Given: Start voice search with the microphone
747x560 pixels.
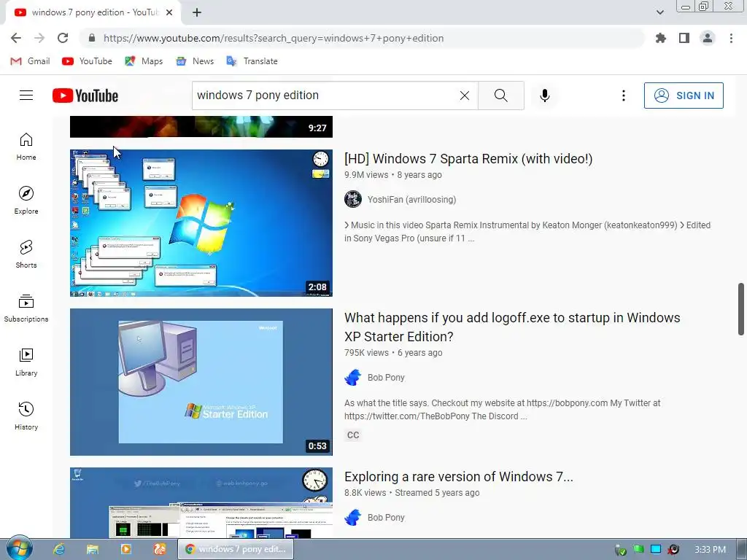Looking at the screenshot, I should click(545, 96).
